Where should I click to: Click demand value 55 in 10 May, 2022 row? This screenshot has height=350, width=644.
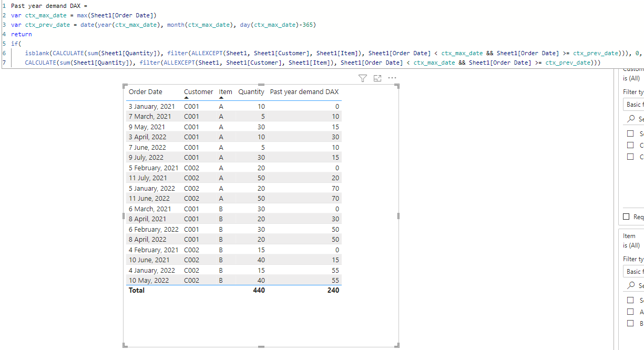point(335,281)
